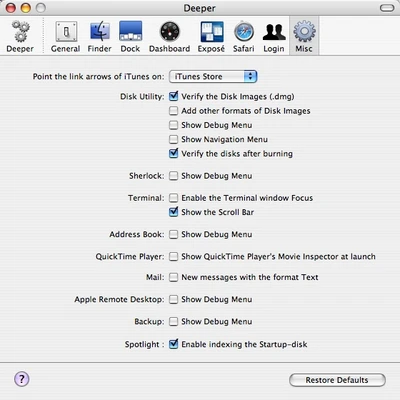Image resolution: width=400 pixels, height=400 pixels.
Task: Click the 'QuickTime Player:' label
Action: [x=130, y=257]
